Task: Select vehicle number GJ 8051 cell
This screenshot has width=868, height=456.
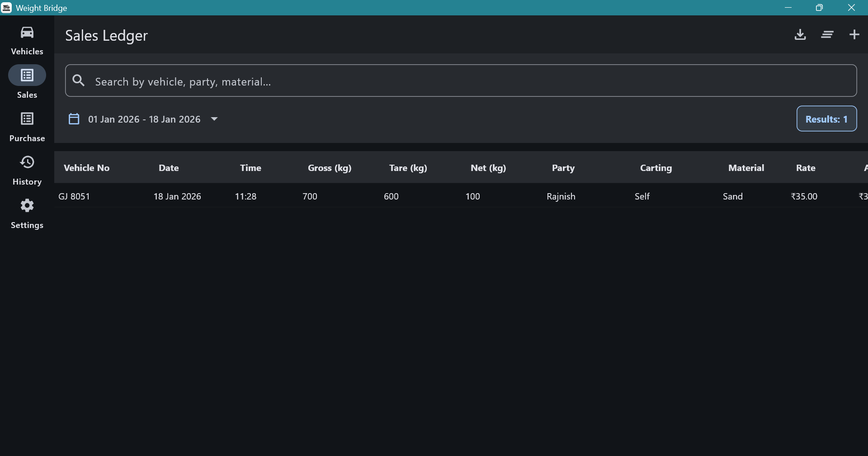Action: point(74,196)
